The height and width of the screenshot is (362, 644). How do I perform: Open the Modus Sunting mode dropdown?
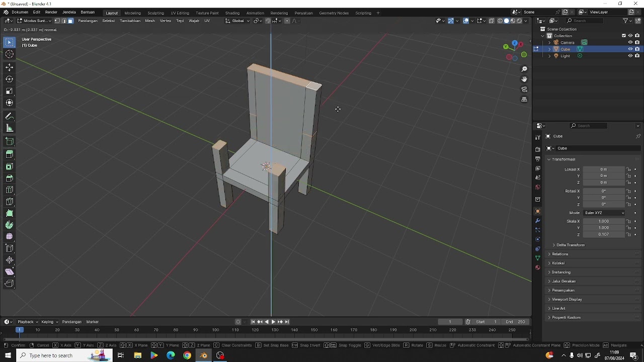[x=34, y=21]
